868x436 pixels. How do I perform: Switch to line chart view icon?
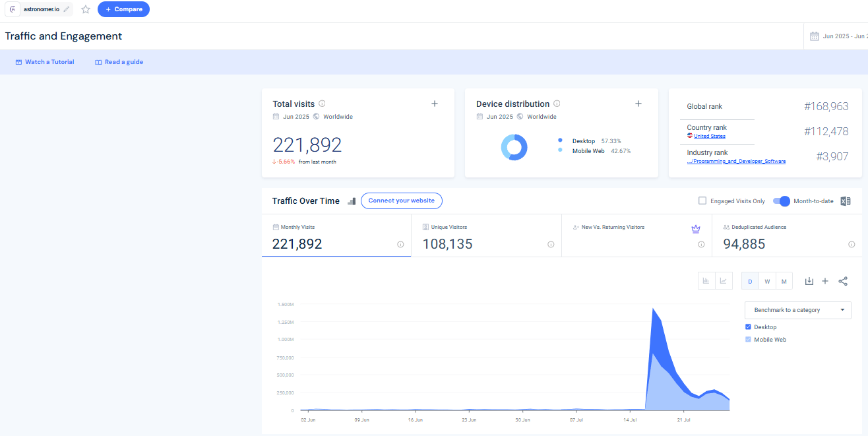[x=724, y=281]
